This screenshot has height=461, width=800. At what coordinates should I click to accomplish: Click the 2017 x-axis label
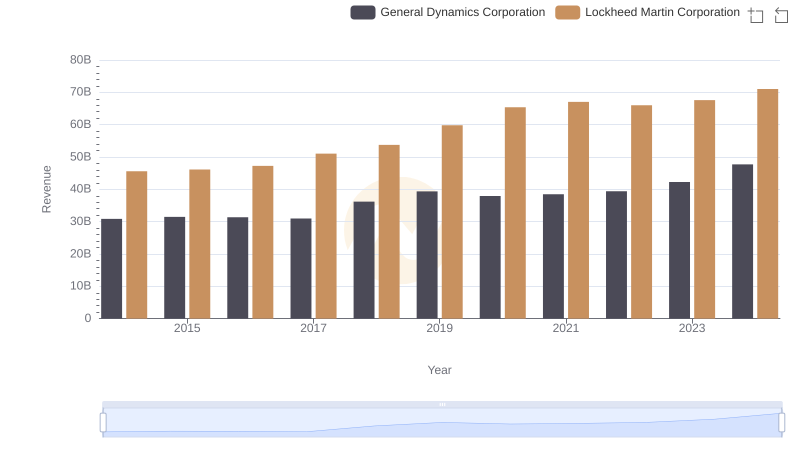(x=313, y=328)
